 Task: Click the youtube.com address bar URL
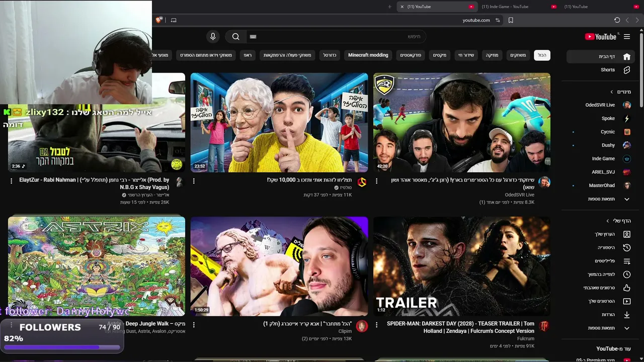(x=476, y=20)
